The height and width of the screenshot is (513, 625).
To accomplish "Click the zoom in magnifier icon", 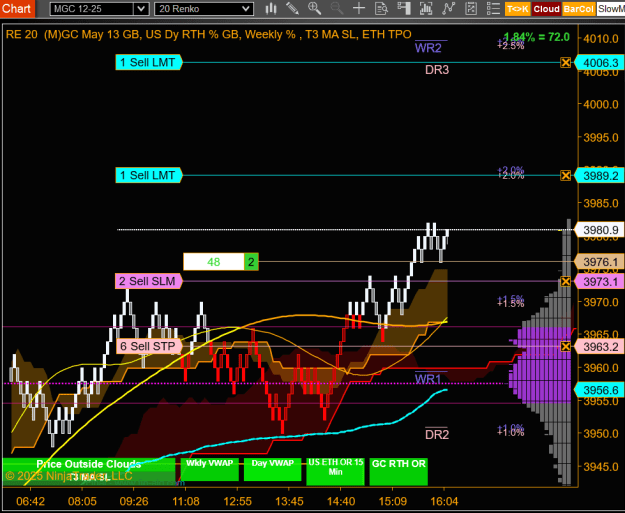I will point(314,8).
